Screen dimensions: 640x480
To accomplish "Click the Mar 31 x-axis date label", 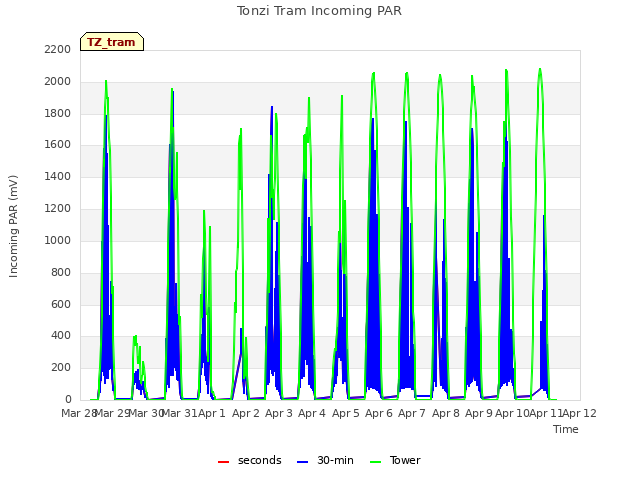I will point(179,413).
